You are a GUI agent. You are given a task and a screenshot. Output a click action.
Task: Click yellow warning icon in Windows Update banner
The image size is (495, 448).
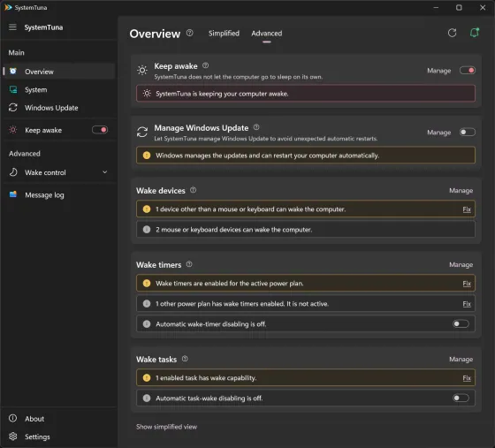pyautogui.click(x=147, y=156)
